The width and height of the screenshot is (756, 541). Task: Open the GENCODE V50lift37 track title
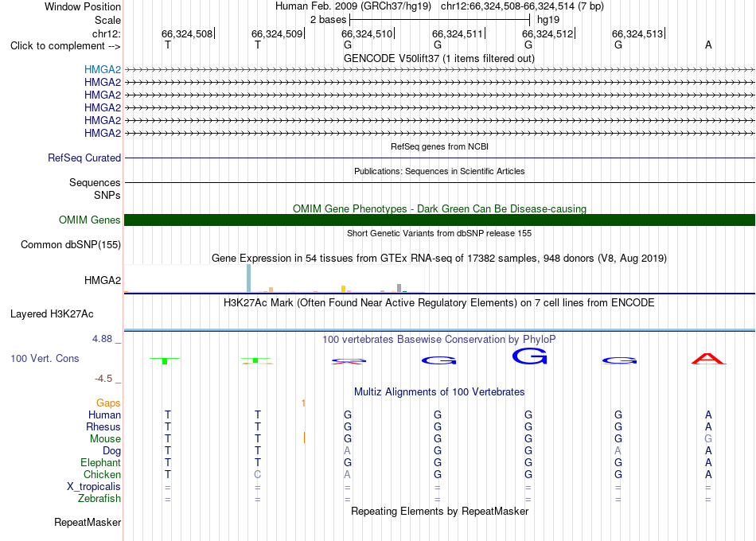(x=438, y=58)
